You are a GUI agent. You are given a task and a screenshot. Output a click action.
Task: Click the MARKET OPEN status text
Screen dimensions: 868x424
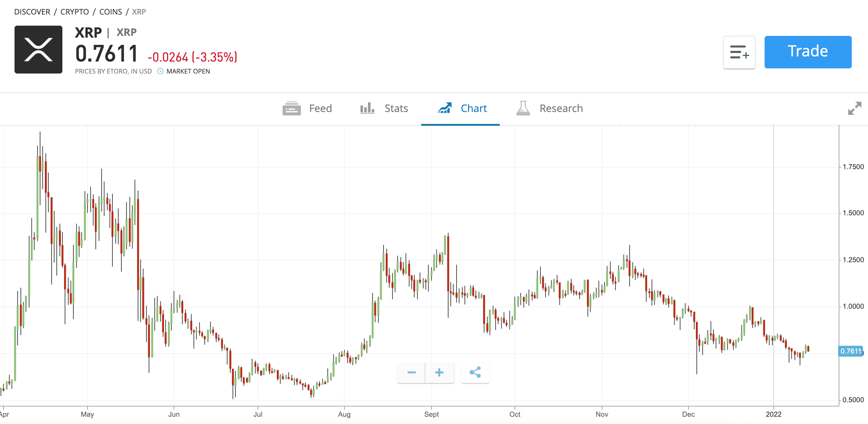[188, 71]
